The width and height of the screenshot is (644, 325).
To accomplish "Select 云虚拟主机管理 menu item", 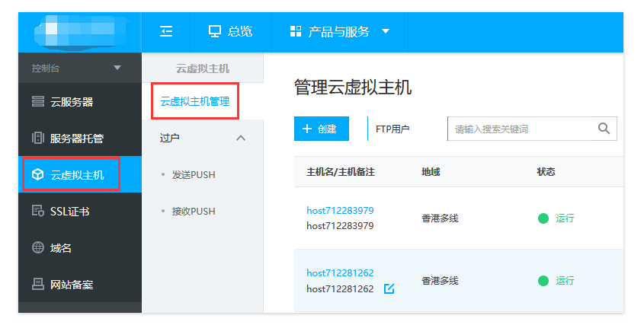I will coord(195,101).
